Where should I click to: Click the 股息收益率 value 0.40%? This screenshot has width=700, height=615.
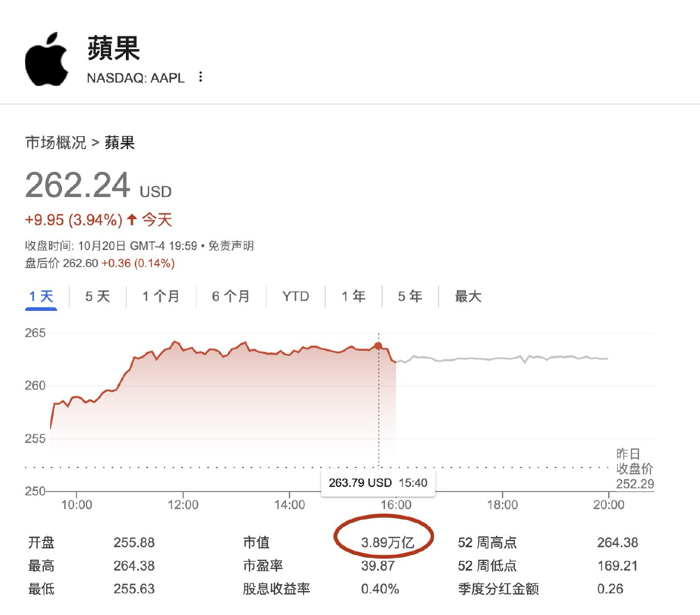pyautogui.click(x=380, y=589)
